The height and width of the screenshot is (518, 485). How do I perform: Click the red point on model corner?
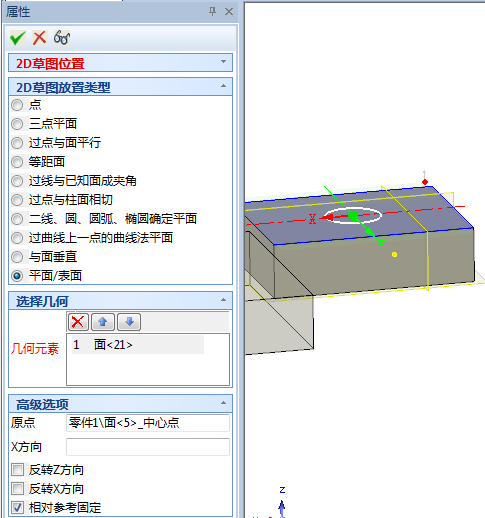pyautogui.click(x=425, y=182)
